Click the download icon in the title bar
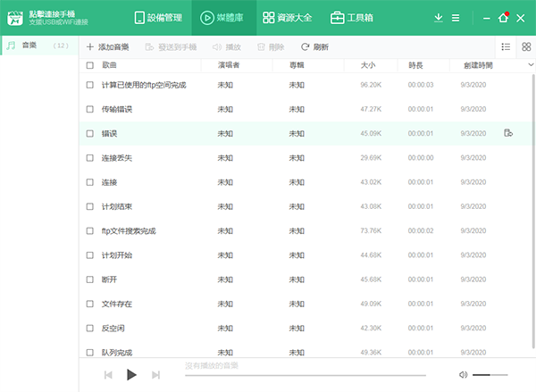The image size is (536, 392). [439, 18]
